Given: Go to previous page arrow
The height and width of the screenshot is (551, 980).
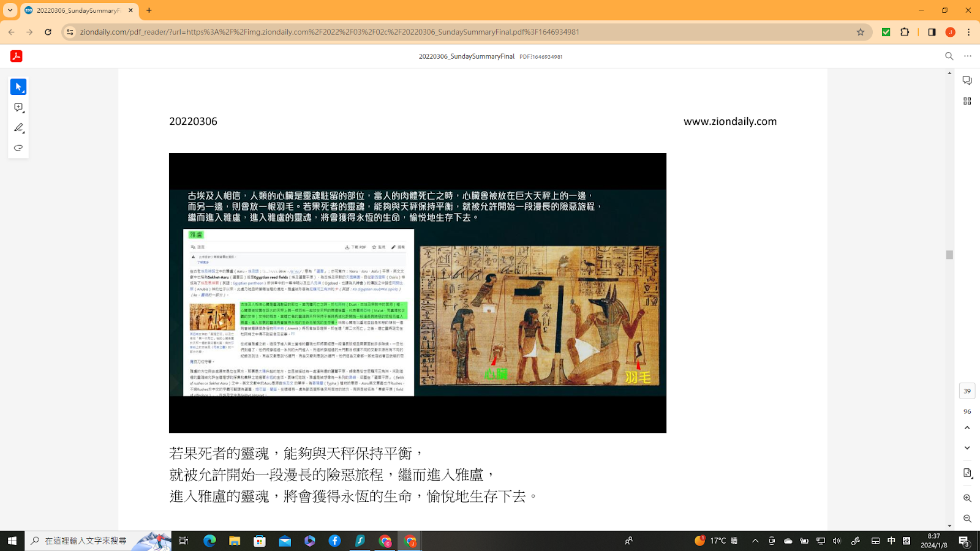Looking at the screenshot, I should (967, 428).
